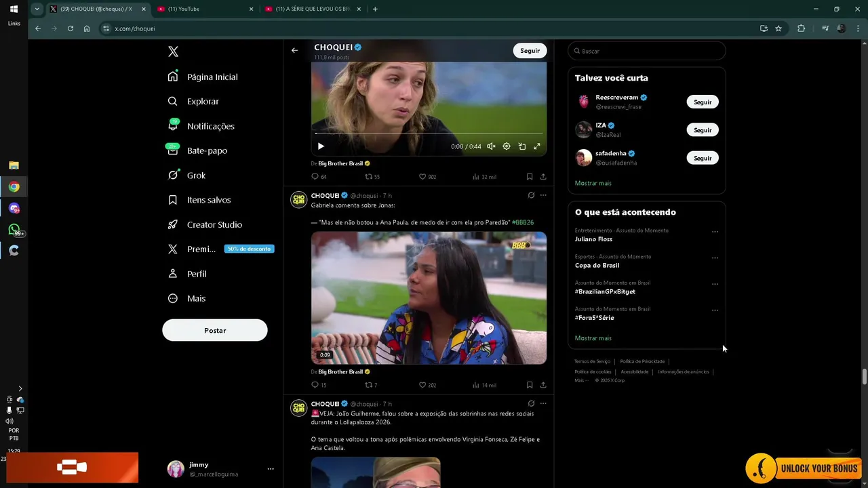Screen dimensions: 868x488
Task: View stats of the 32 mil post
Action: [x=484, y=177]
